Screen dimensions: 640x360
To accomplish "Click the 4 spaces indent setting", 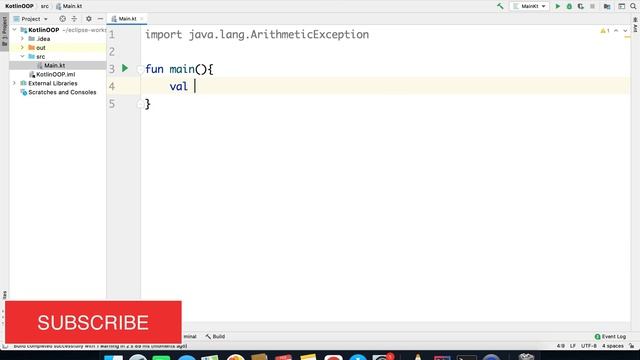I will pyautogui.click(x=613, y=346).
